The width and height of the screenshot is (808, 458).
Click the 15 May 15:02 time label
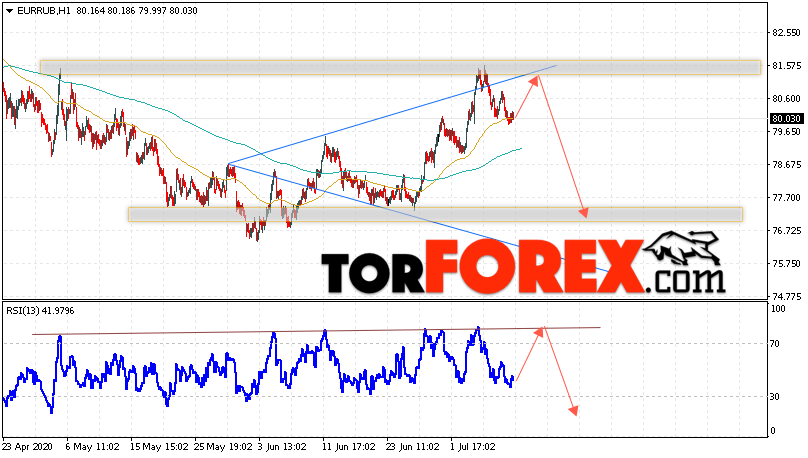pos(160,447)
